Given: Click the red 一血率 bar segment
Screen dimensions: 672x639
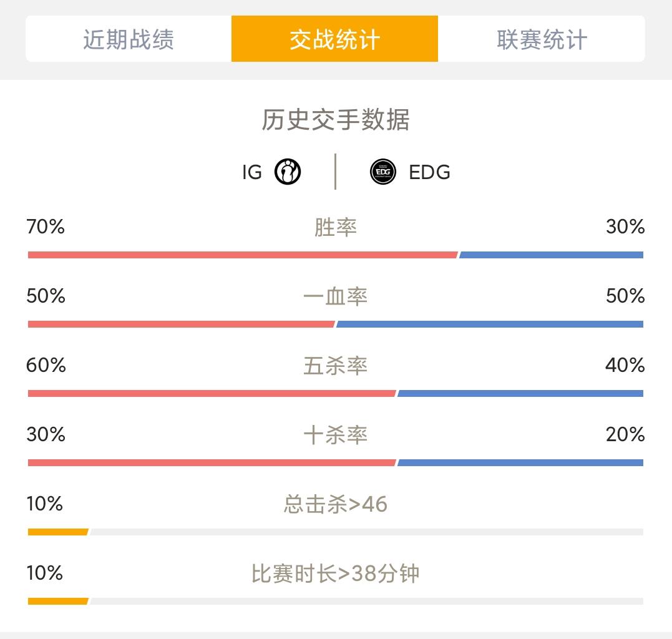Looking at the screenshot, I should tap(182, 324).
